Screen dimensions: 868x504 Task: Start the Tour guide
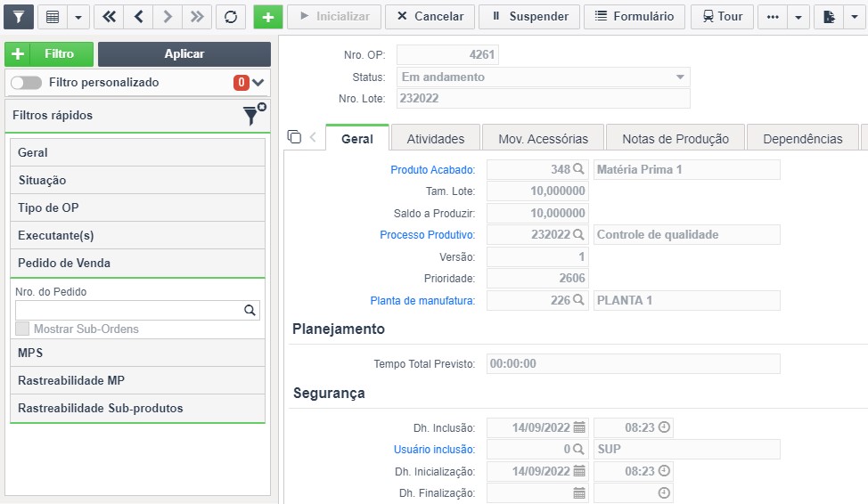pos(723,17)
